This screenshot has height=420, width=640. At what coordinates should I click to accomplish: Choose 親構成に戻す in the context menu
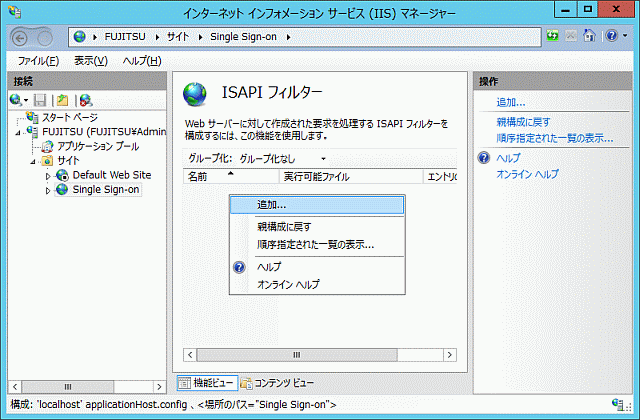(317, 227)
